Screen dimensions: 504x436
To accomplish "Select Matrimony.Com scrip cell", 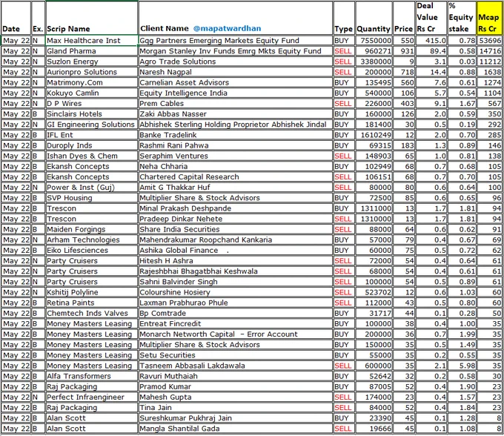I will point(92,82).
